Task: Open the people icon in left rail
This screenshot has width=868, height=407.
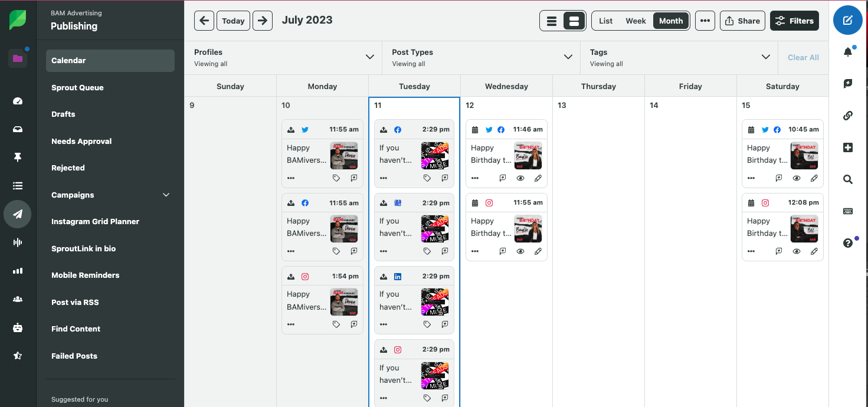Action: point(18,299)
